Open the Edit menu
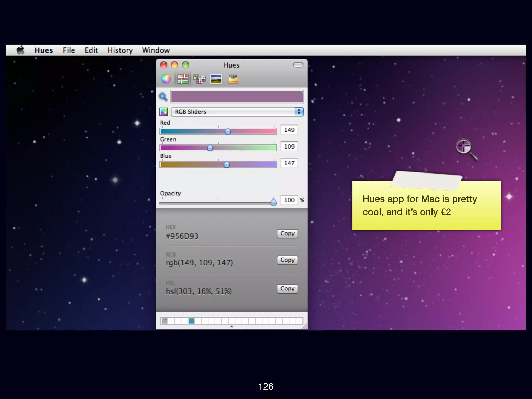The width and height of the screenshot is (532, 399). point(91,50)
